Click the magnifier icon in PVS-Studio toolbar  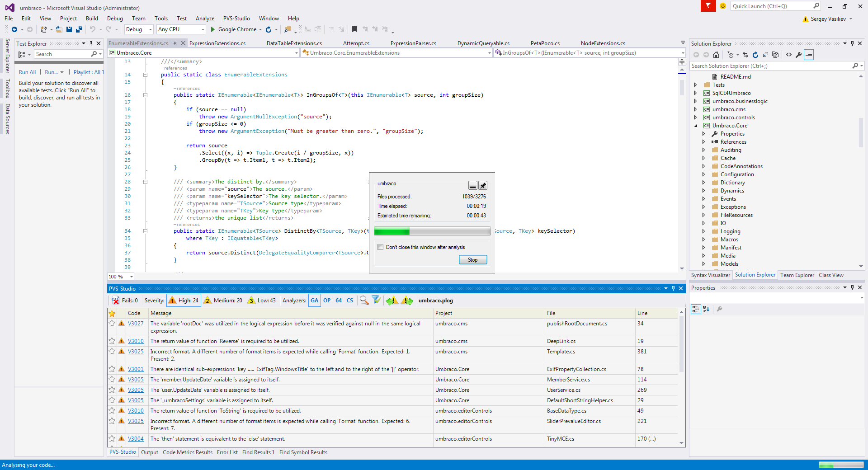[364, 300]
